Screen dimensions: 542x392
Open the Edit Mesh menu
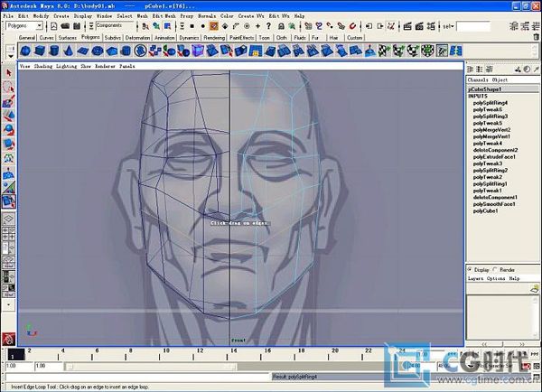[x=164, y=16]
